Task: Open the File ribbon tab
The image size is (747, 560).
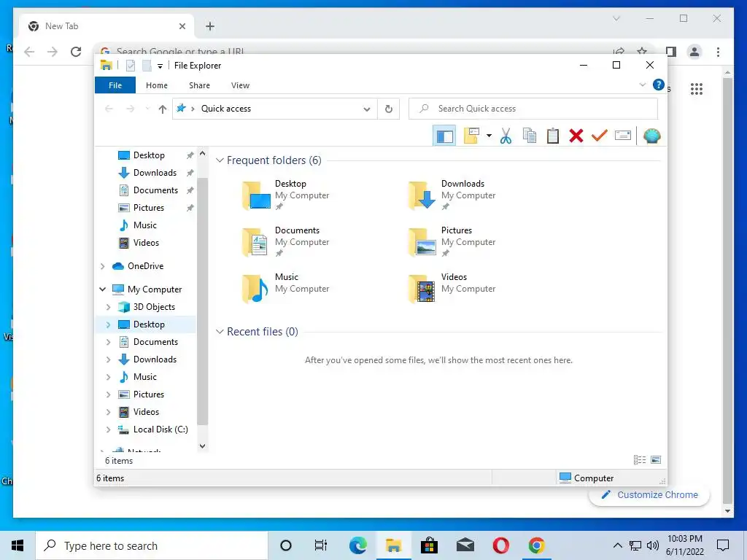Action: (x=115, y=85)
